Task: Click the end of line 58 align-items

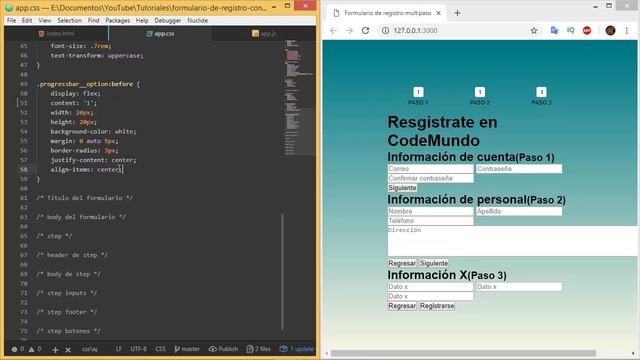Action: (123, 169)
